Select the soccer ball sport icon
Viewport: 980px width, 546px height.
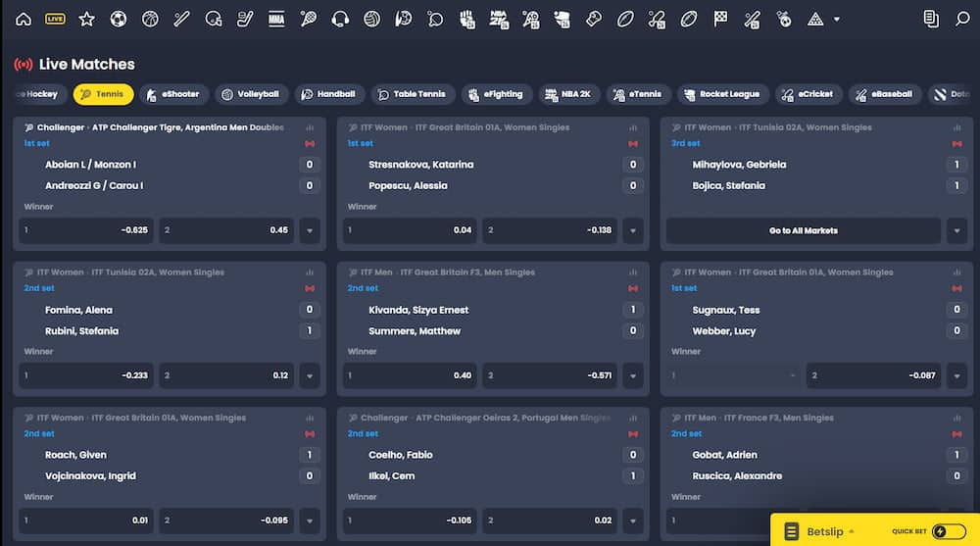[119, 20]
